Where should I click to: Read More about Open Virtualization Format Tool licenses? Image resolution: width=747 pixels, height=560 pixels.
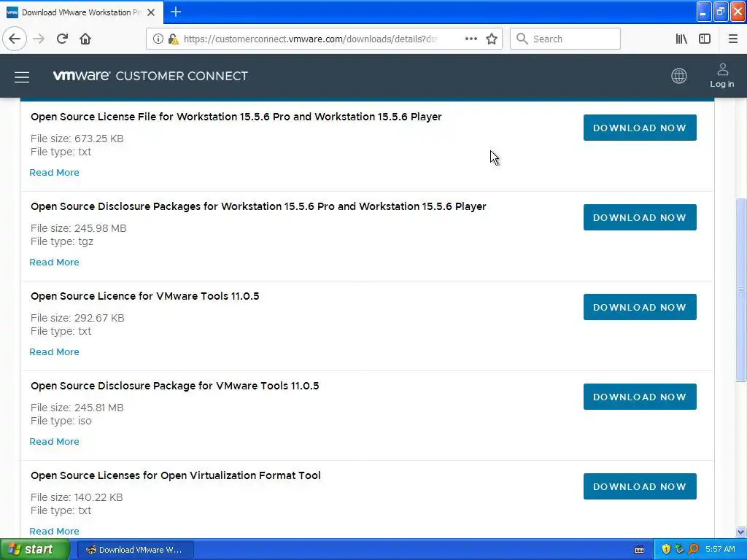click(54, 531)
